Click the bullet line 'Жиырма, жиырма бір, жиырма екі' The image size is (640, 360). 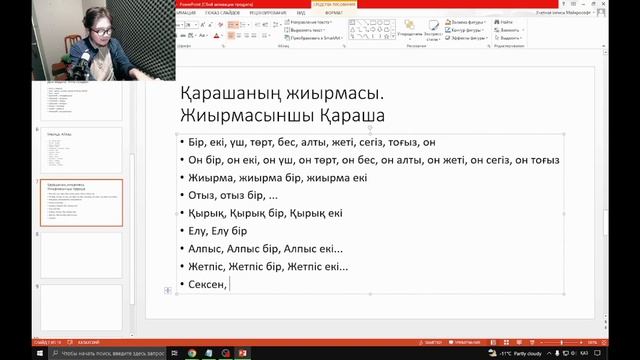tap(278, 178)
